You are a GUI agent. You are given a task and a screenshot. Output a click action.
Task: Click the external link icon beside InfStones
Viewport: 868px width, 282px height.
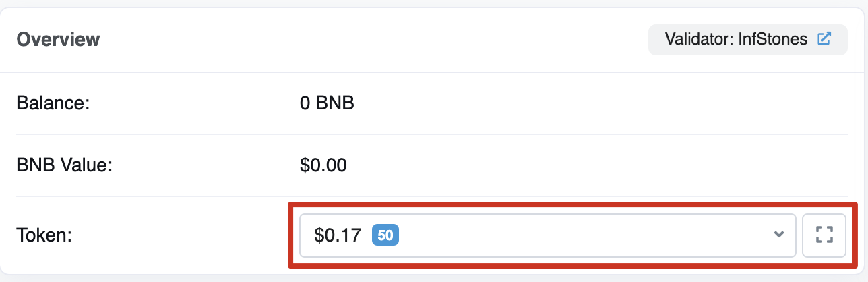coord(824,39)
